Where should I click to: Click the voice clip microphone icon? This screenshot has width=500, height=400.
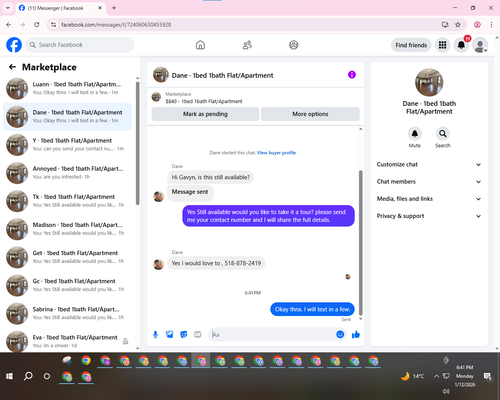(155, 334)
